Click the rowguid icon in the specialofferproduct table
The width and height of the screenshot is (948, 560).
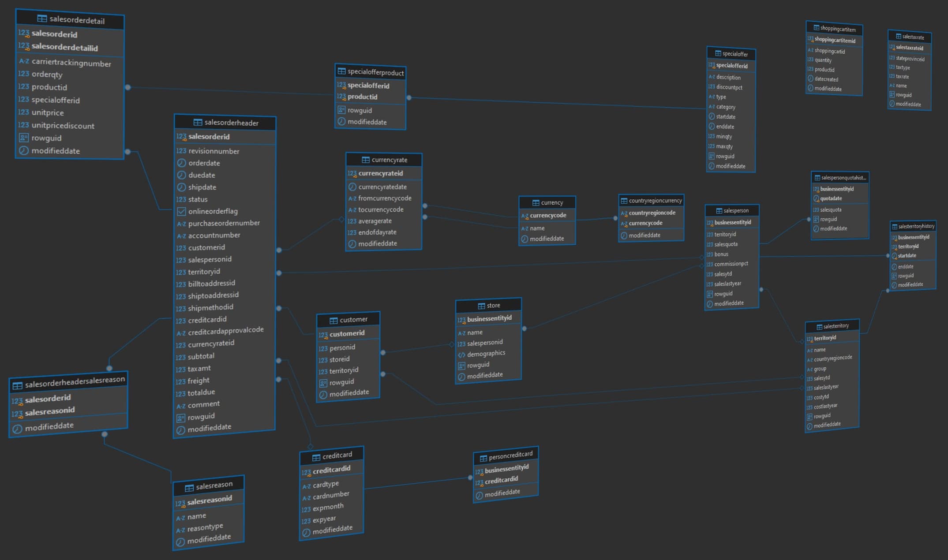coord(341,110)
